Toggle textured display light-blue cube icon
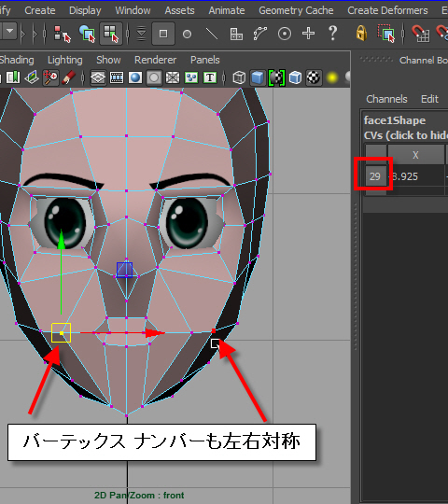The width and height of the screenshot is (448, 504). [295, 77]
